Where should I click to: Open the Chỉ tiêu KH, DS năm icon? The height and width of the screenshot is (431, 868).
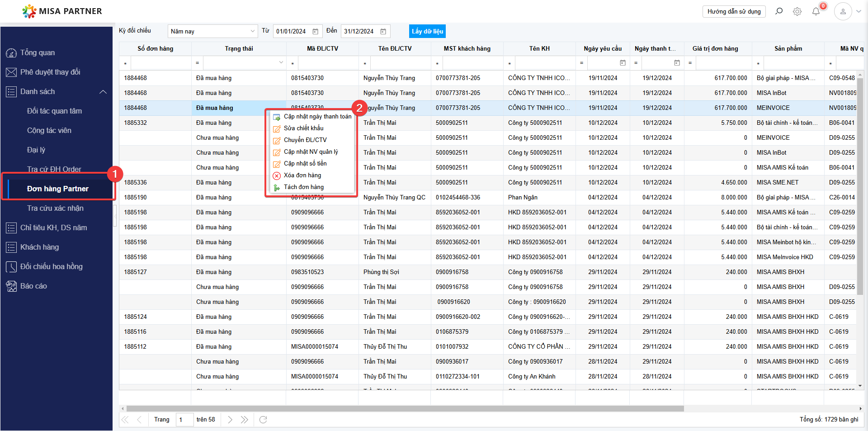(x=11, y=228)
